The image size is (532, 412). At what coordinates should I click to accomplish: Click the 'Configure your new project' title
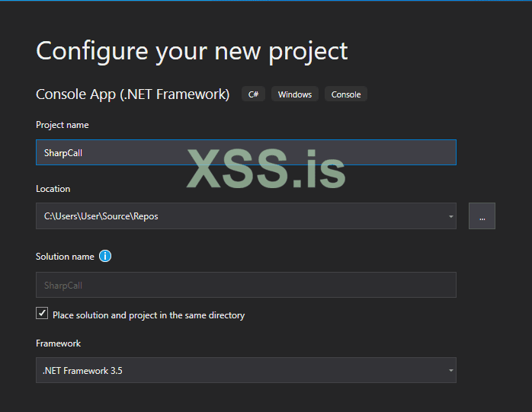coord(192,50)
